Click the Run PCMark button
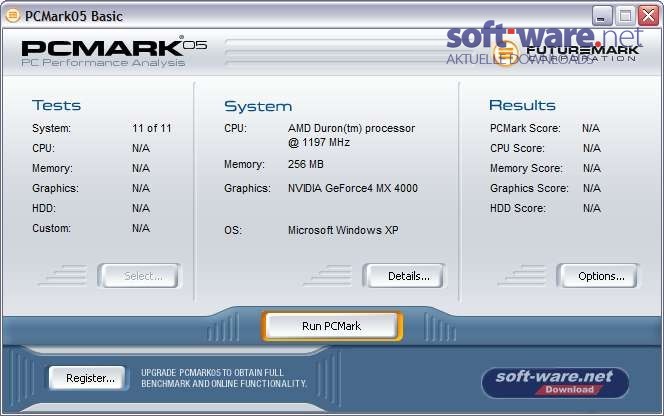The width and height of the screenshot is (664, 416). [332, 326]
